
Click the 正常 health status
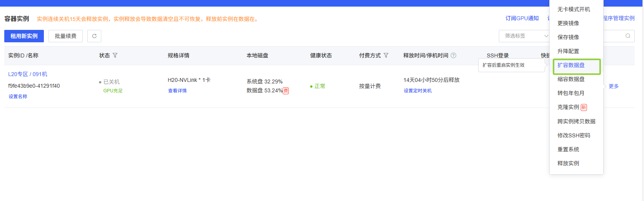click(x=320, y=86)
